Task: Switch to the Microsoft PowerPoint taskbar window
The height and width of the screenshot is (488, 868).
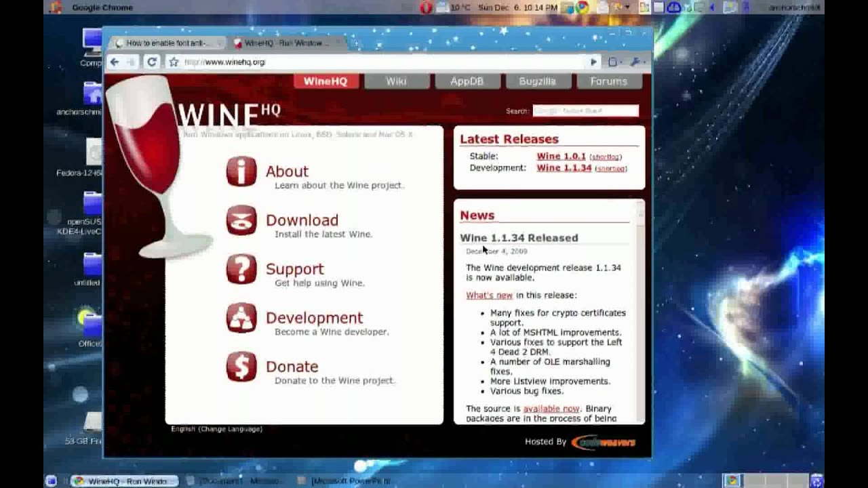Action: pyautogui.click(x=344, y=481)
